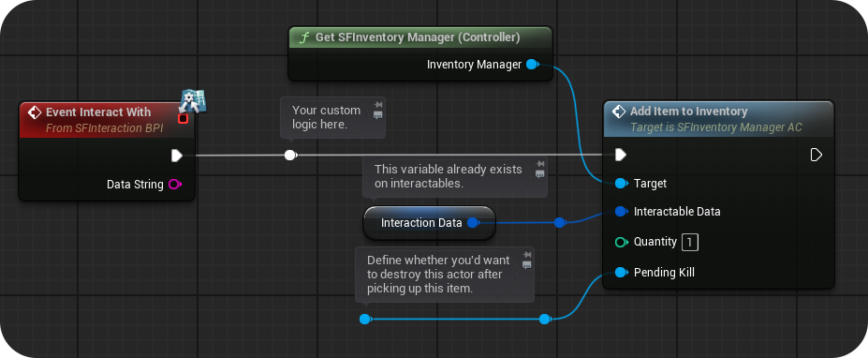Click the execution output pin on Add Item to Inventory
This screenshot has width=868, height=358.
(x=816, y=156)
